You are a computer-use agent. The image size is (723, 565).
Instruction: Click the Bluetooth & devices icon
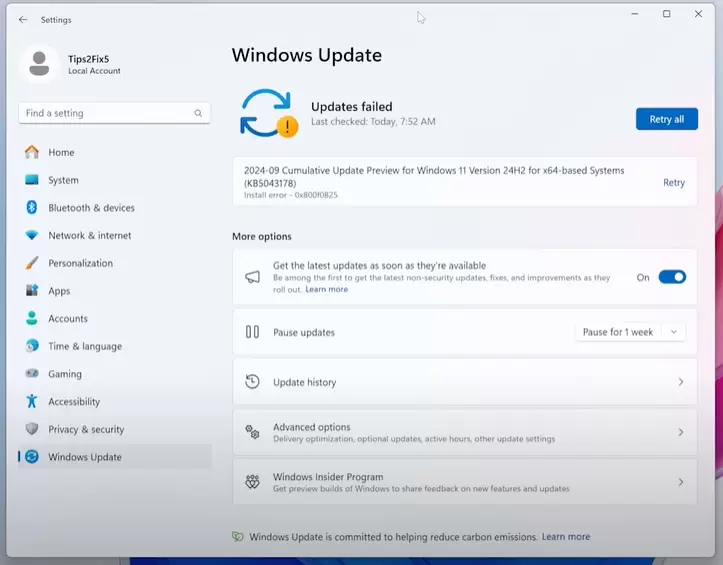pyautogui.click(x=32, y=208)
